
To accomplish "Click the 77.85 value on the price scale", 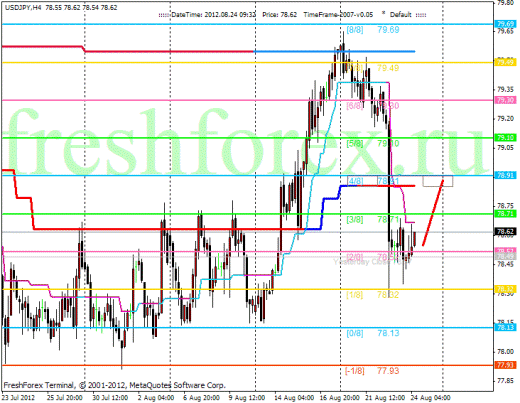I will 505,380.
